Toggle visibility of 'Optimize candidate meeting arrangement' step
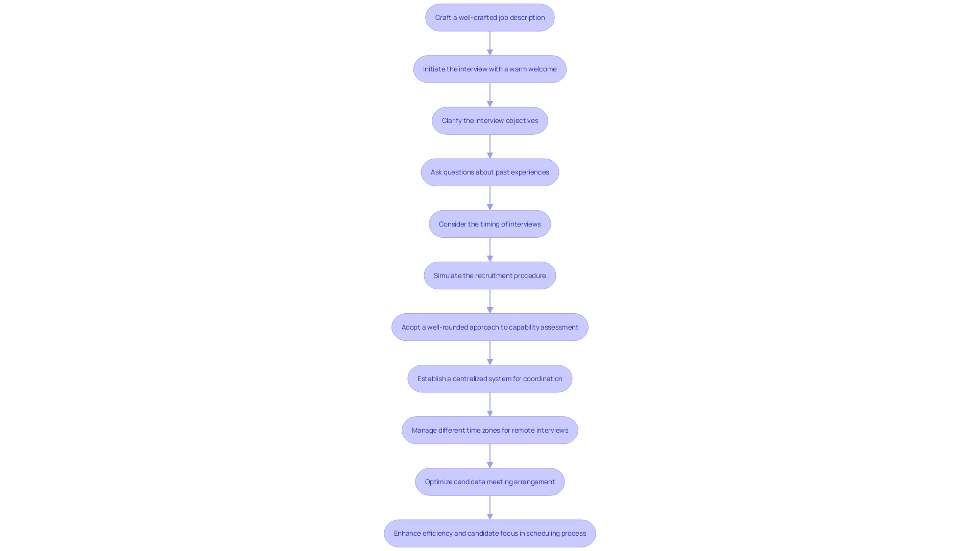 pos(489,482)
